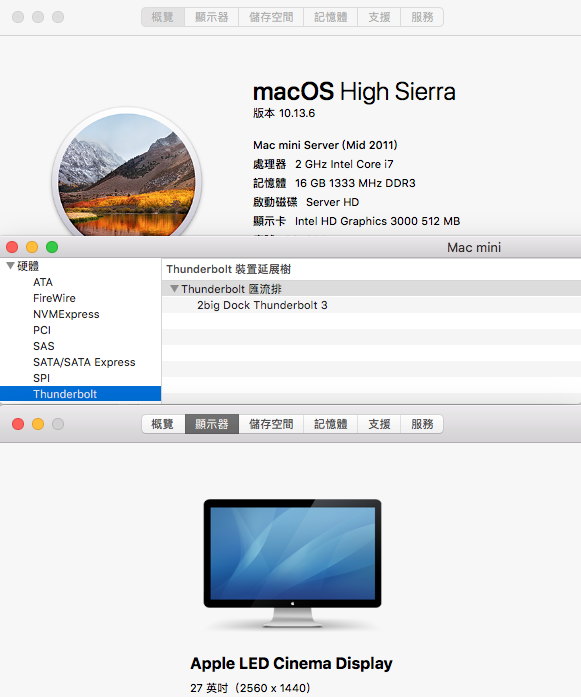Open 儲存空間 tab in top About window
The width and height of the screenshot is (581, 697).
pyautogui.click(x=271, y=17)
